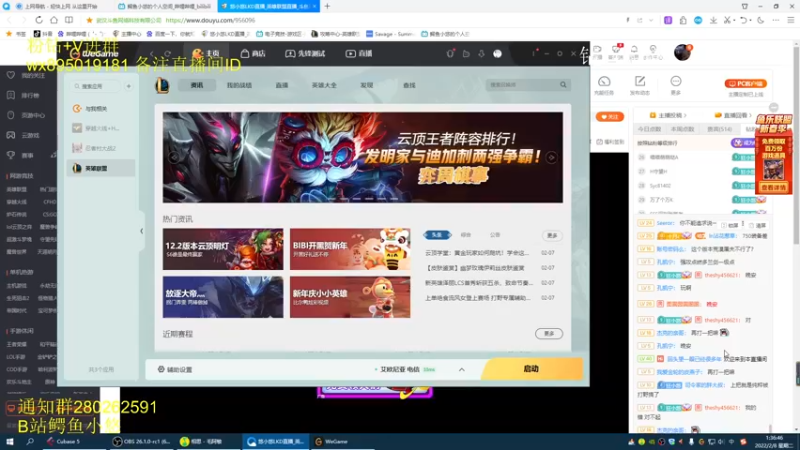This screenshot has height=450, width=800.
Task: Open the 放逐大帝 thumbnail
Action: (x=223, y=297)
